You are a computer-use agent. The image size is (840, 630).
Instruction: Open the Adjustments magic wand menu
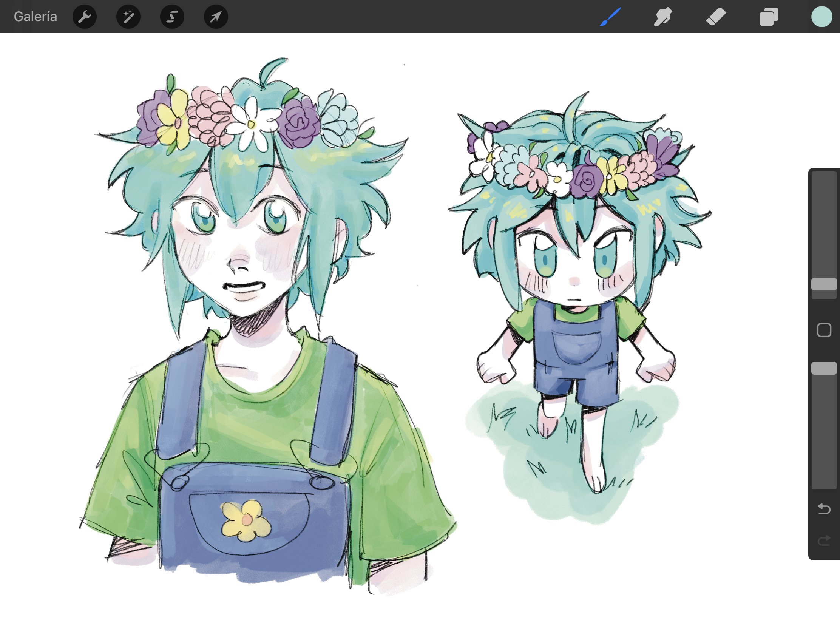click(128, 17)
